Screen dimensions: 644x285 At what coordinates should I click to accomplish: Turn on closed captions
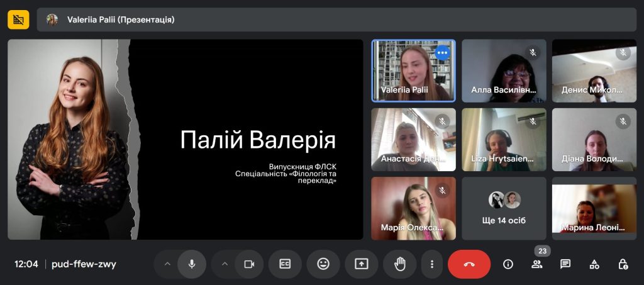pyautogui.click(x=285, y=264)
